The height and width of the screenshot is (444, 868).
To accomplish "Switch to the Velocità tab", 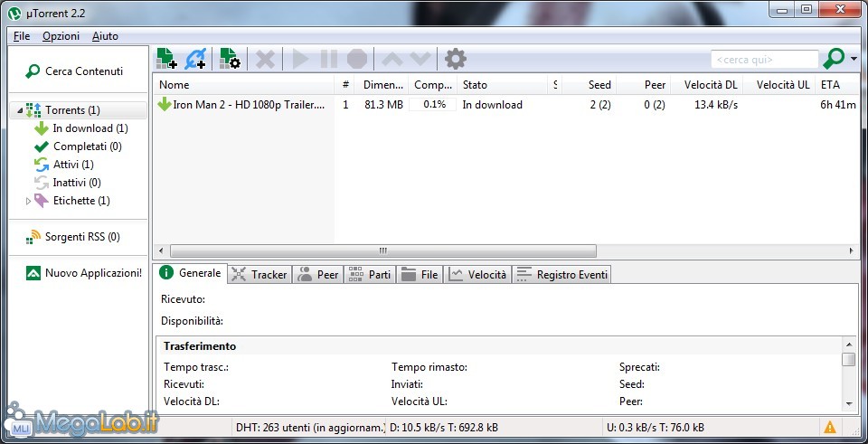I will 477,275.
